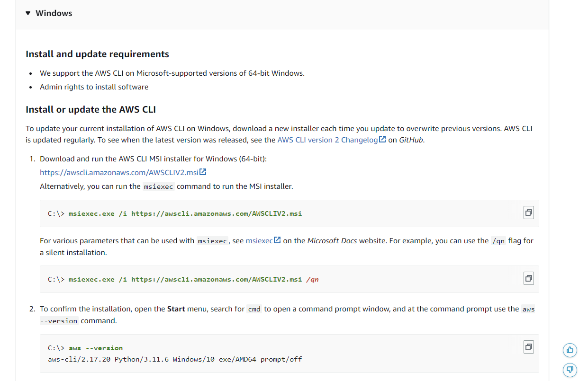Image resolution: width=588 pixels, height=381 pixels.
Task: Click the inline 'msiexec' code in 'Alternatively' sentence
Action: (x=159, y=186)
